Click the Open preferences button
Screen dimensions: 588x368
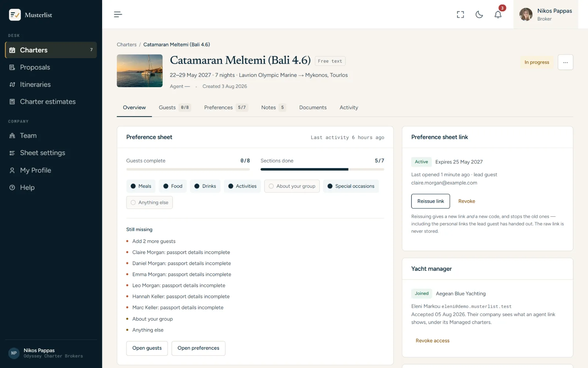(198, 348)
